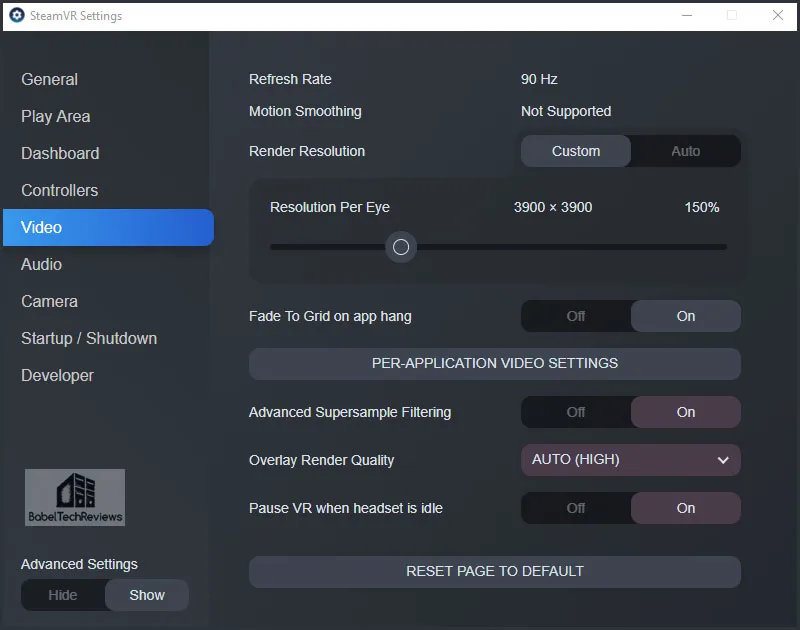
Task: Set Render Resolution to Auto
Action: pos(686,151)
